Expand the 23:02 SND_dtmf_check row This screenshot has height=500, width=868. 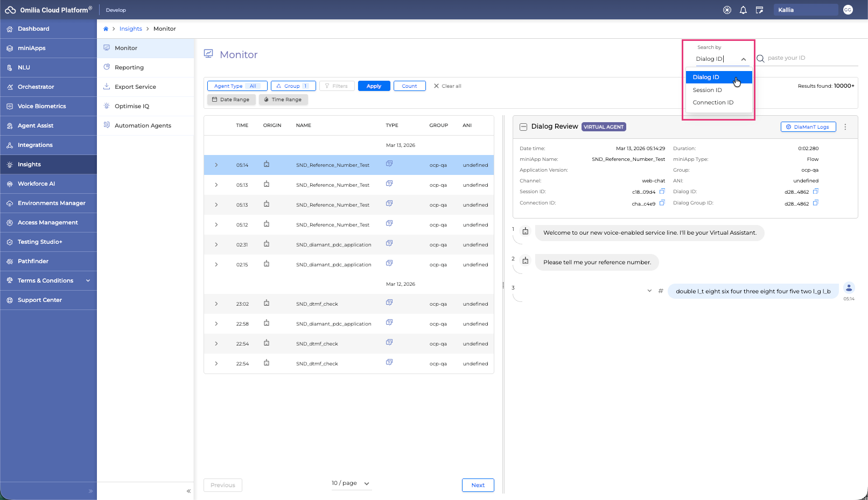click(216, 304)
